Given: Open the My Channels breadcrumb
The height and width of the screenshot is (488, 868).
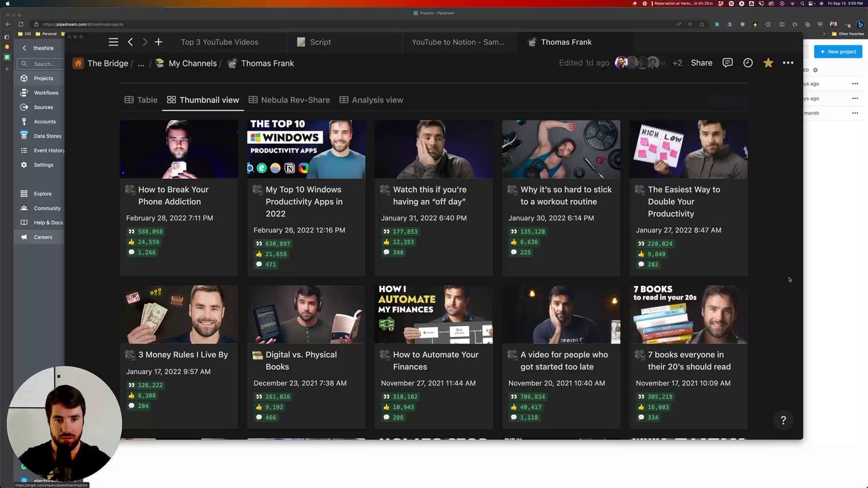Looking at the screenshot, I should [186, 63].
